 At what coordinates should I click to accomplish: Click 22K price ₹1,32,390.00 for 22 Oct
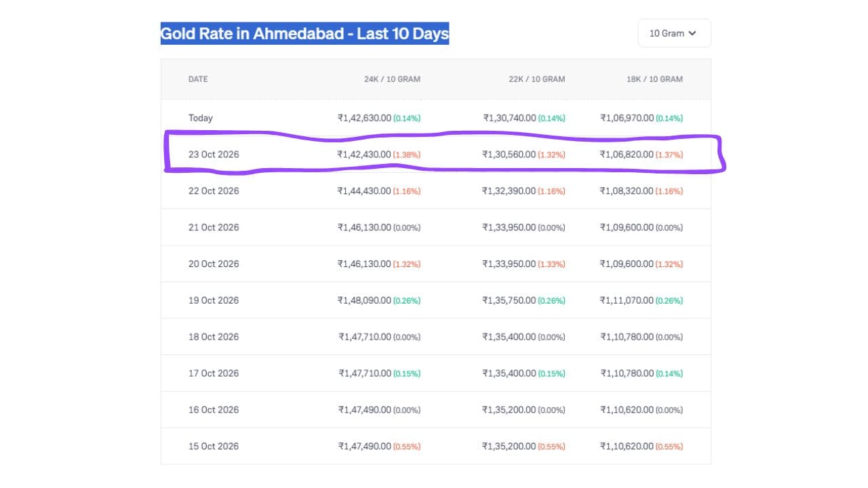[x=509, y=191]
